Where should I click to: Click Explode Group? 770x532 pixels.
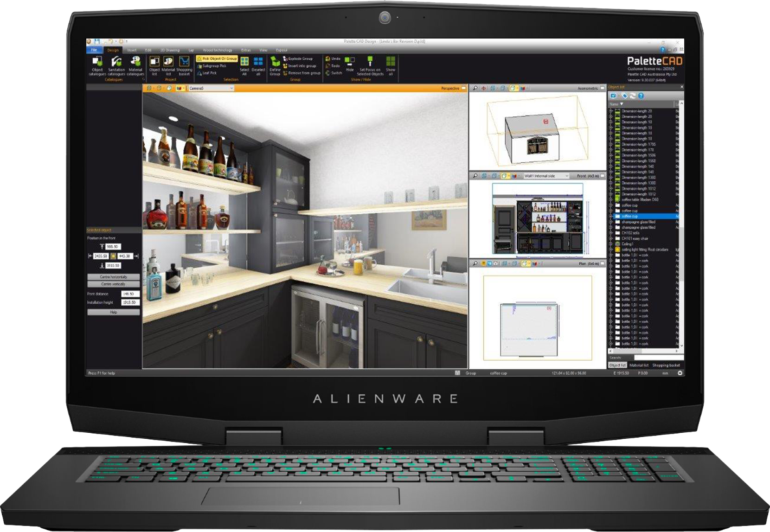tap(297, 59)
